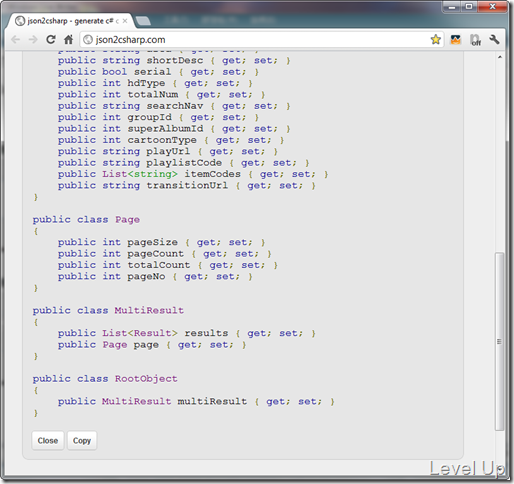Viewport: 514px width, 484px height.
Task: Click the playUrl property line
Action: pos(168,151)
